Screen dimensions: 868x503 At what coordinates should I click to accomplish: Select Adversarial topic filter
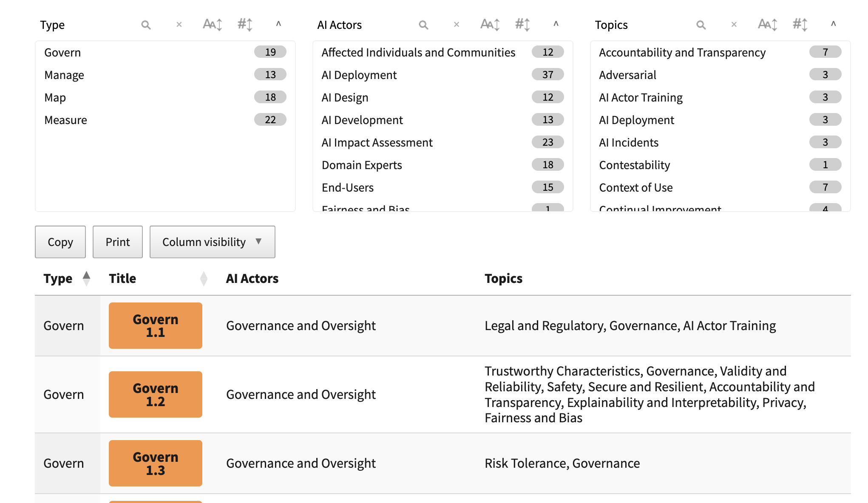720,75
